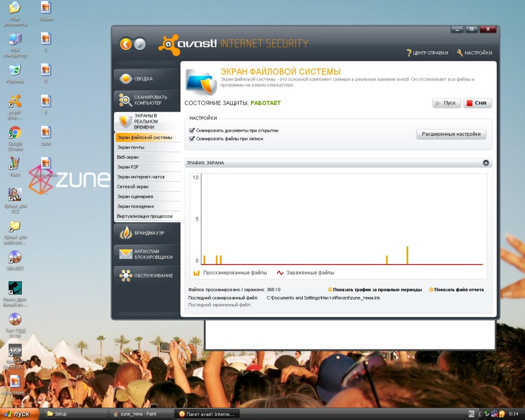The width and height of the screenshot is (525, 420).
Task: Toggle Сканировать файлы при записи checkbox
Action: 192,139
